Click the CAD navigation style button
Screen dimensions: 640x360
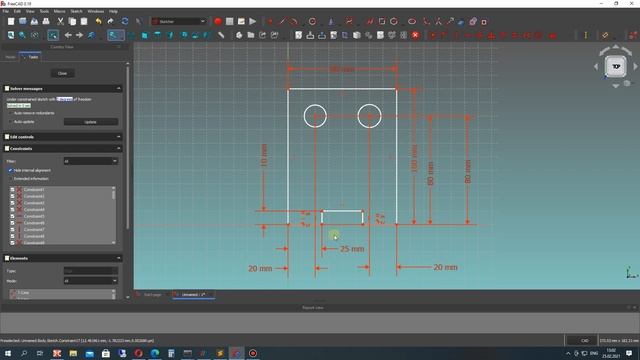coord(584,341)
